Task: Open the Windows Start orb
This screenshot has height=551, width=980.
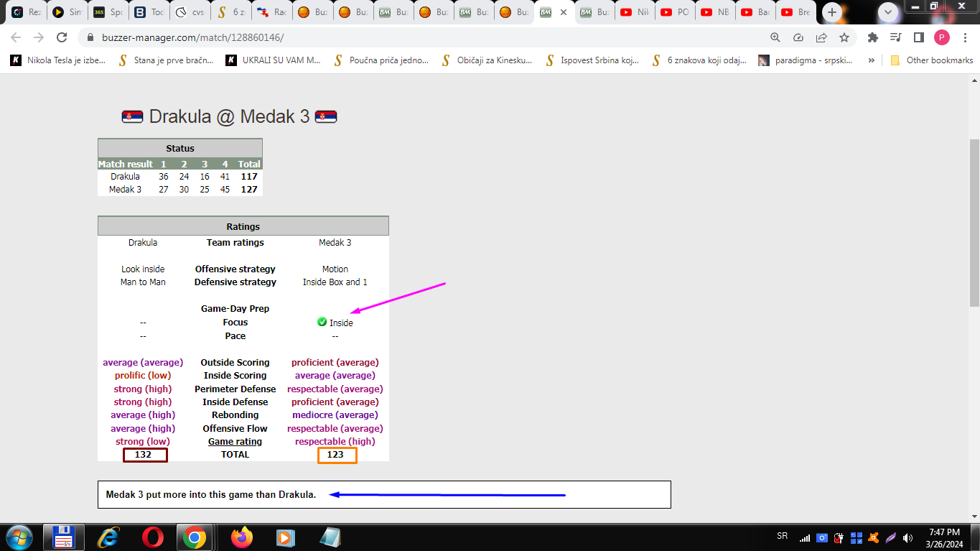Action: point(18,537)
